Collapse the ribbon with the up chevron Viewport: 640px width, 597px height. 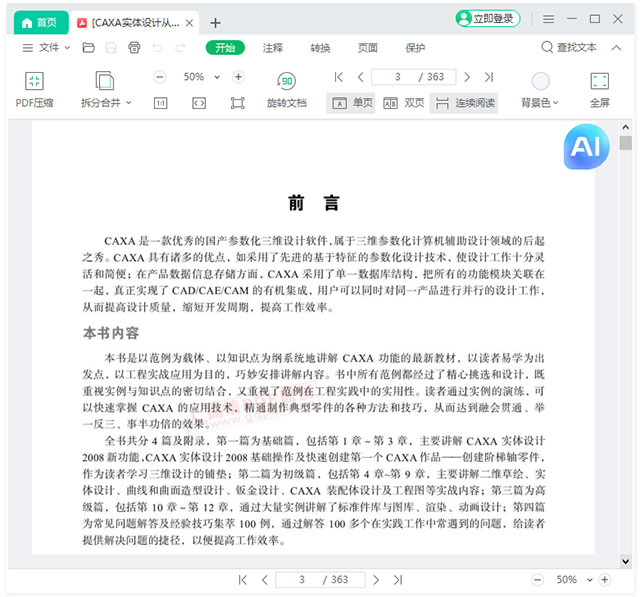tap(616, 48)
